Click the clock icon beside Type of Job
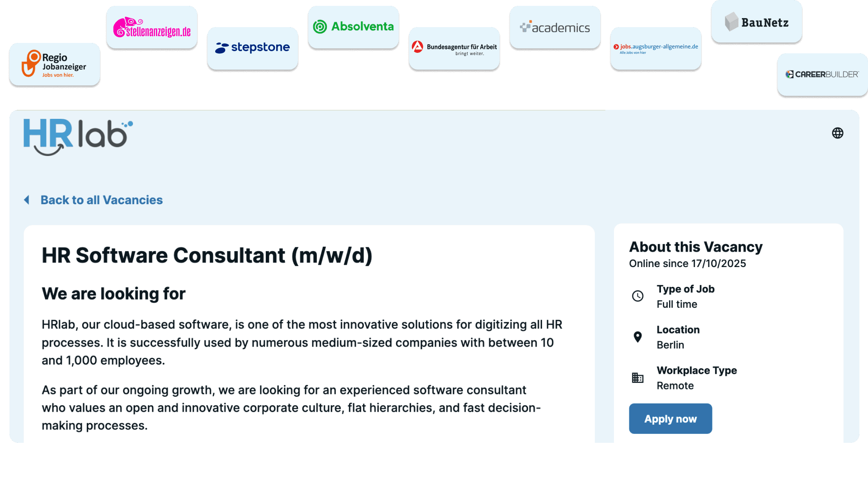This screenshot has height=488, width=868. point(637,296)
